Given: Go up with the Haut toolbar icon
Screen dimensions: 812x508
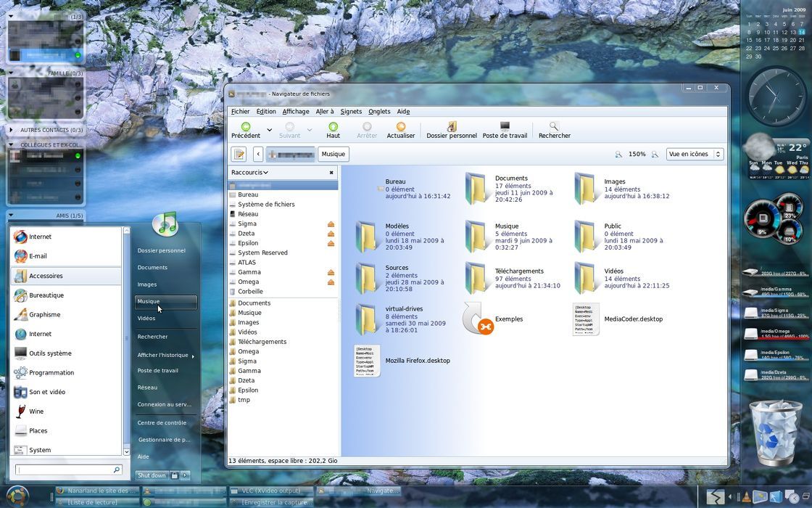Looking at the screenshot, I should click(x=333, y=127).
